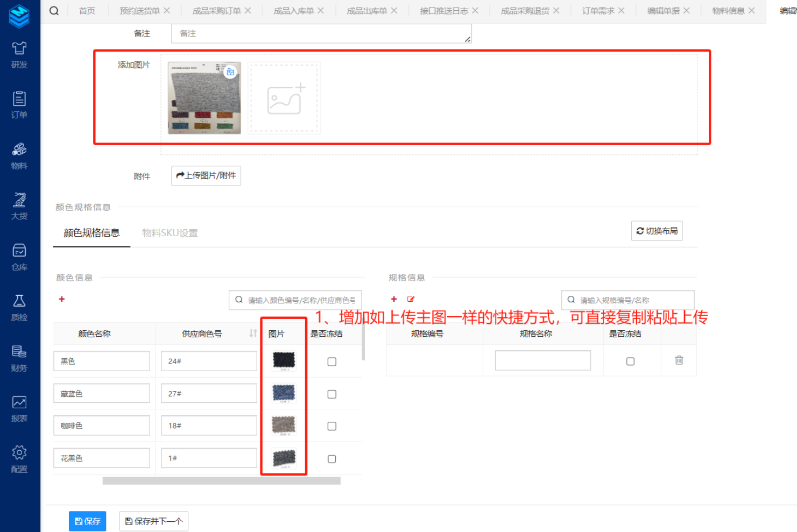Tick the 是否冻结 checkbox in 规格信息 row

click(x=630, y=361)
